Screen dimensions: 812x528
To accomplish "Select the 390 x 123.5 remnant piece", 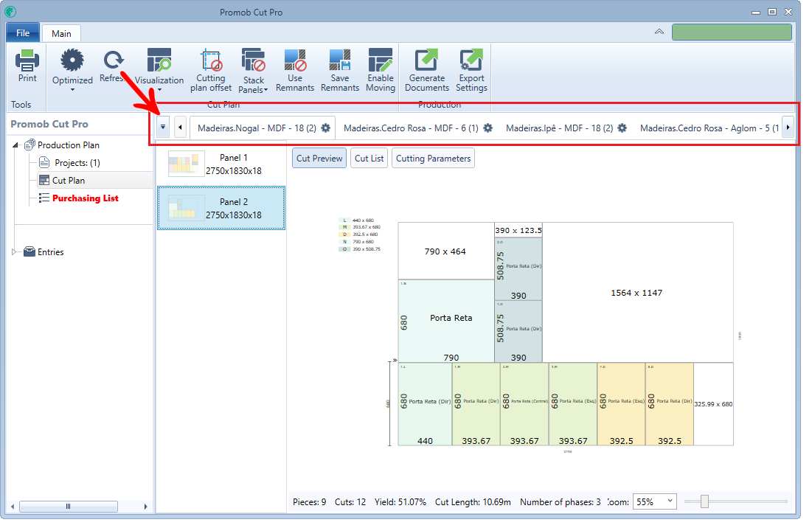I will coord(518,230).
